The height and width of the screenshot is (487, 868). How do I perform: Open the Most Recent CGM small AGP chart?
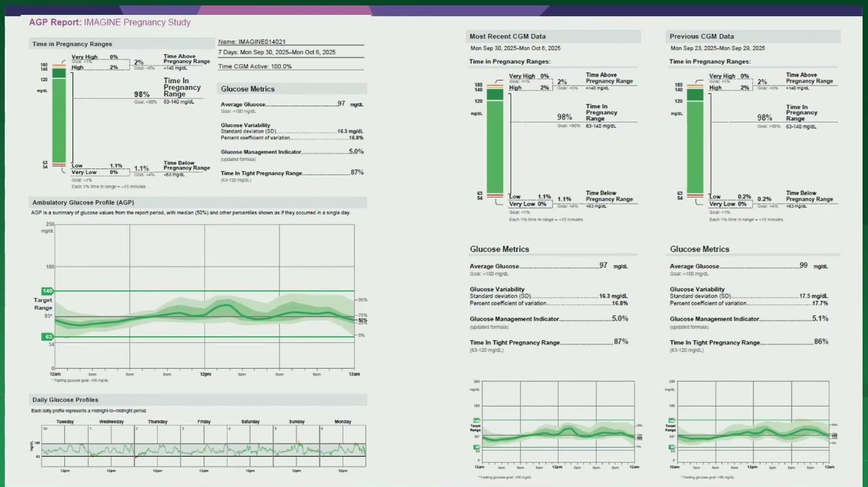(558, 422)
